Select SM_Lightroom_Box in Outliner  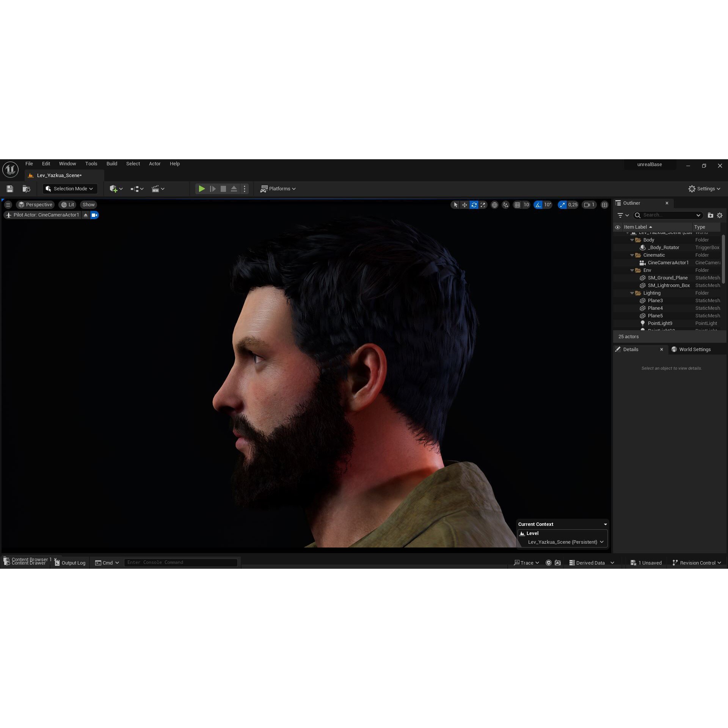tap(667, 286)
